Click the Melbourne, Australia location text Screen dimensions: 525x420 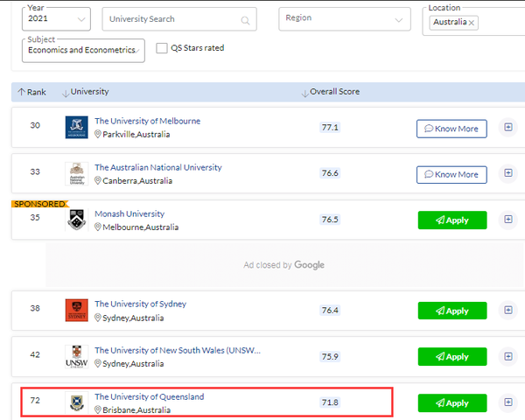140,227
